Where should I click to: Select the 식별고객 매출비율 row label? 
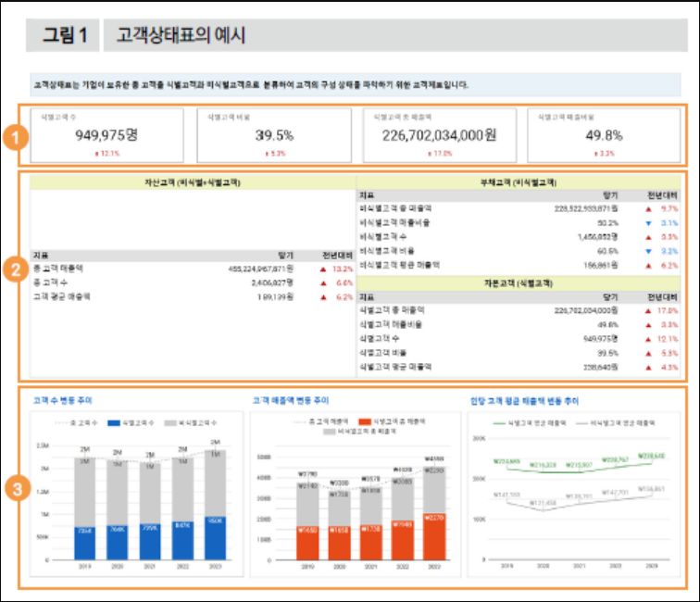391,325
